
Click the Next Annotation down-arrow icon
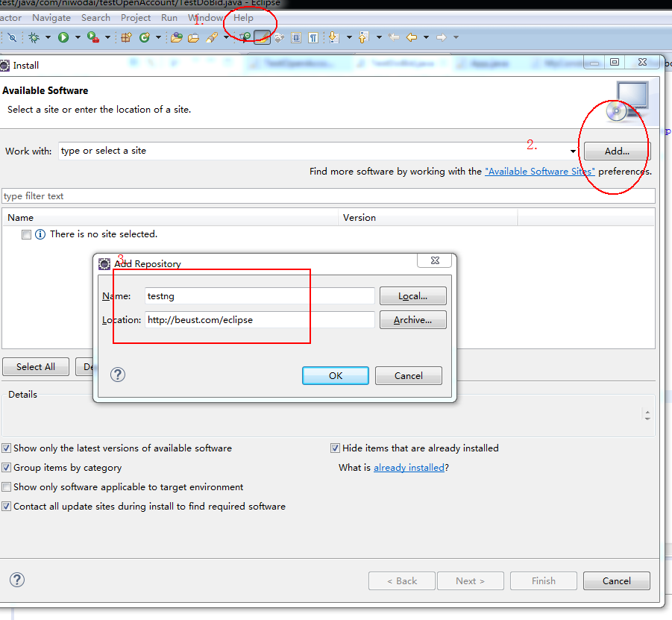pyautogui.click(x=334, y=38)
